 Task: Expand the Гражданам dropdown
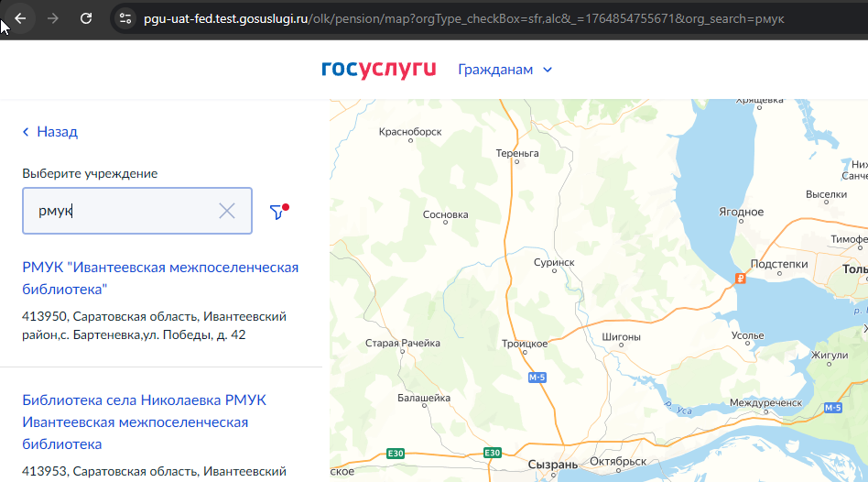(505, 70)
